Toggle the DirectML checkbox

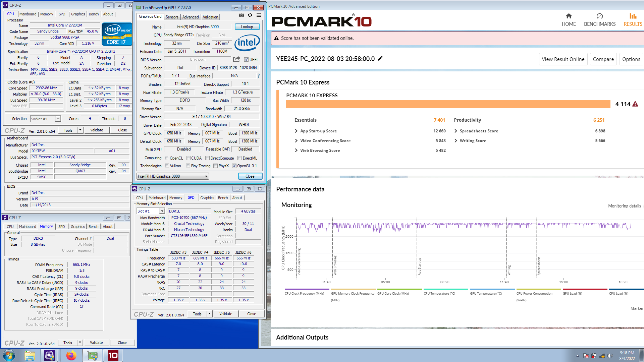pyautogui.click(x=240, y=158)
